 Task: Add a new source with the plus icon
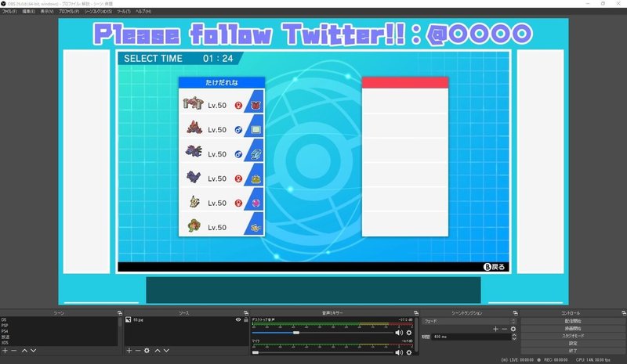tap(129, 351)
